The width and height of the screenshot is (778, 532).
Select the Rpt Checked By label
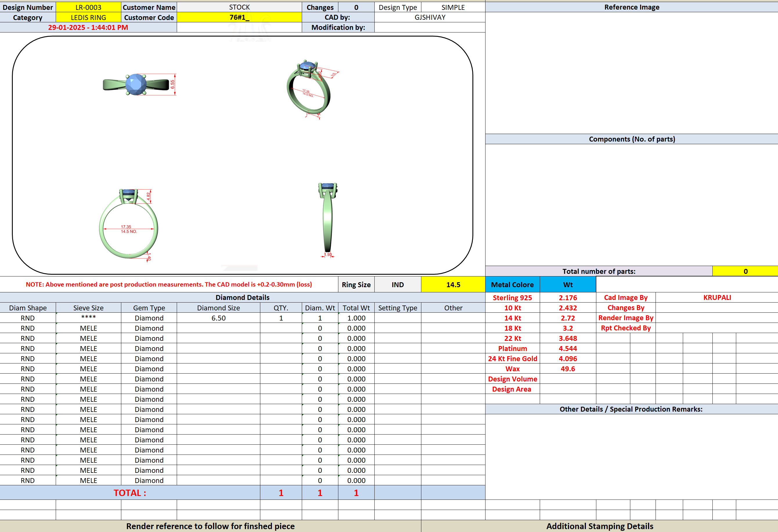coord(626,328)
